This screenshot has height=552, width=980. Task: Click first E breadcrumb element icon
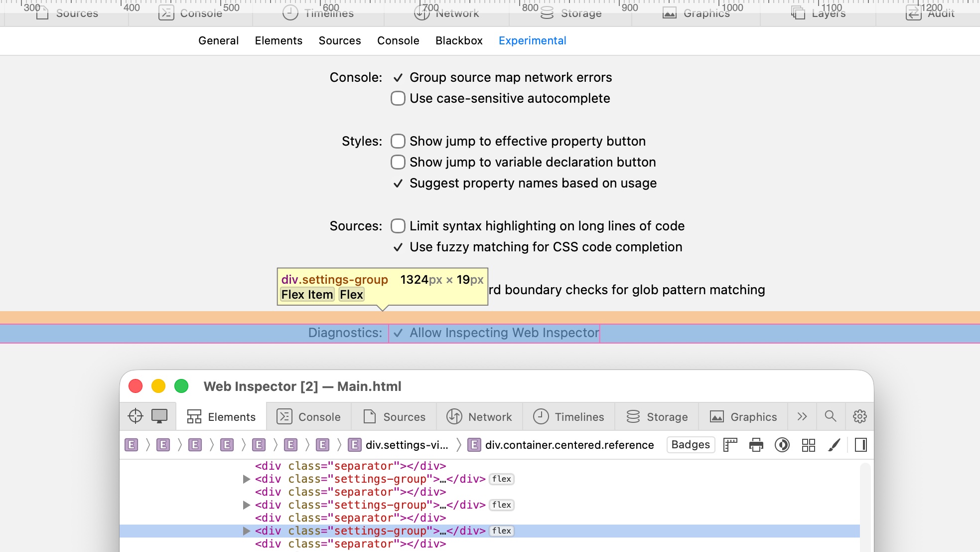(132, 444)
